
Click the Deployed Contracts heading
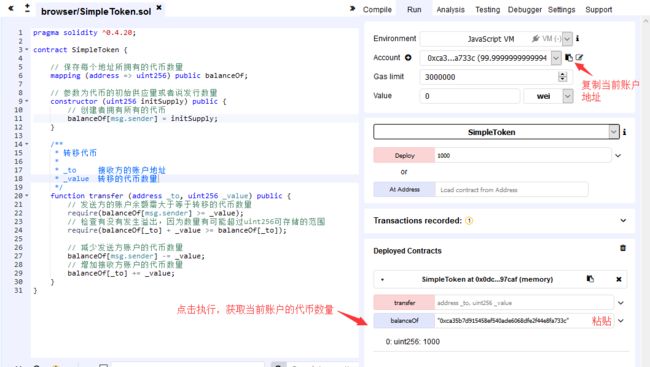(407, 251)
